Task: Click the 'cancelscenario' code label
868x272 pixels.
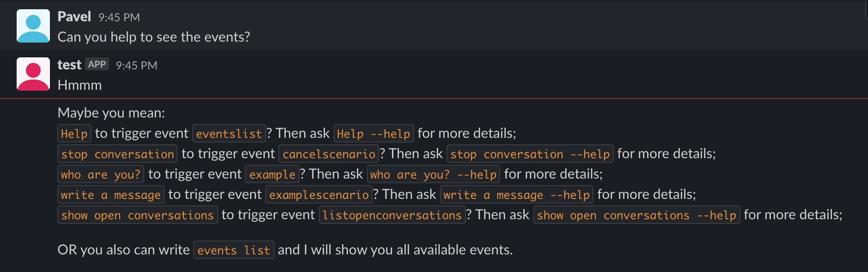Action: (x=329, y=154)
